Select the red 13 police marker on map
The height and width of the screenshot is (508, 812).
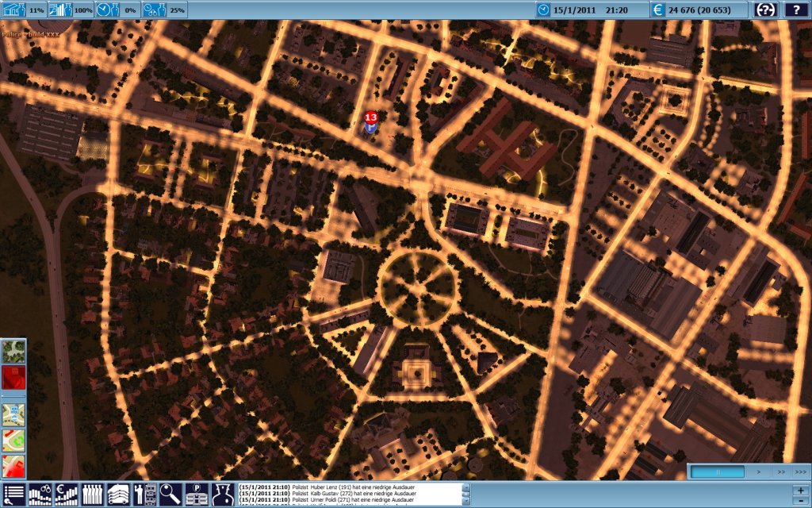click(370, 118)
